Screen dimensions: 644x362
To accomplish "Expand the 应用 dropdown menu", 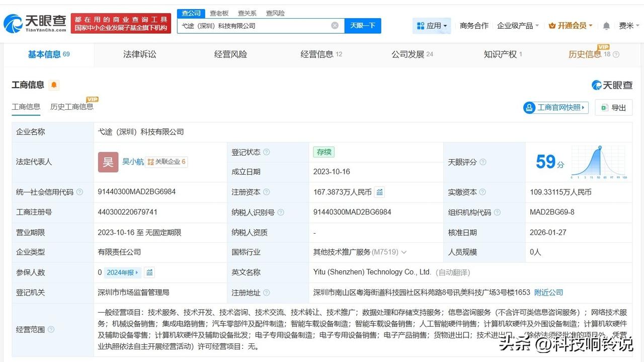I will 432,26.
